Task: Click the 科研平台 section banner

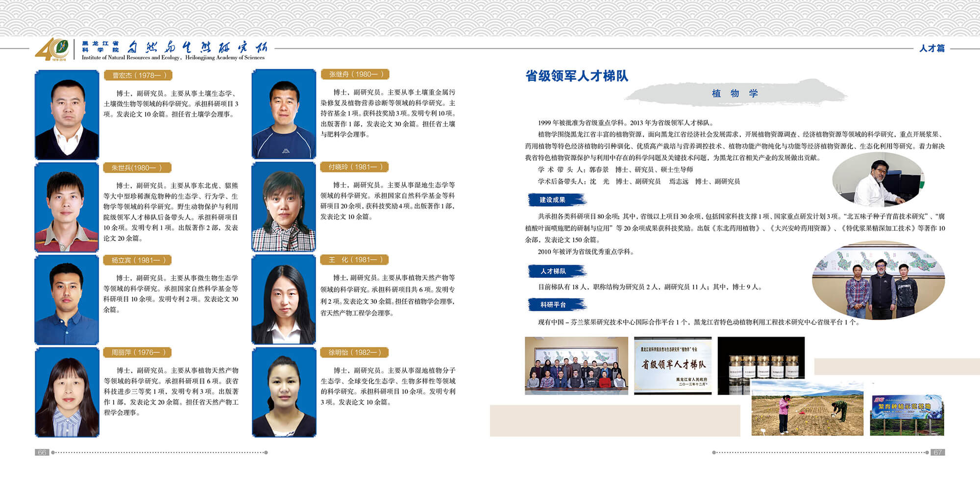Action: coord(556,304)
